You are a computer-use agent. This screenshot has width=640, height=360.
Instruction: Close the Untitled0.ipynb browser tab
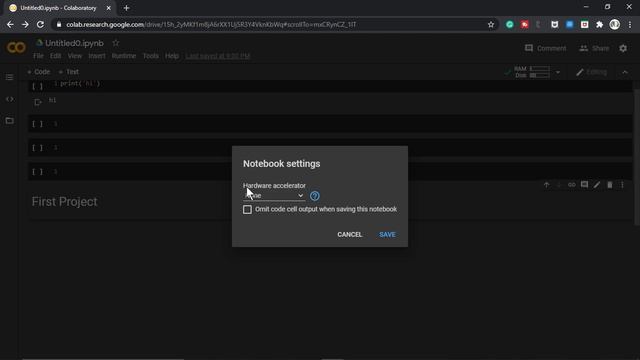coord(108,8)
